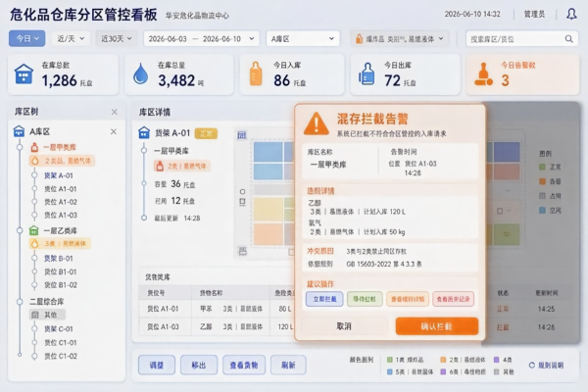Click the orange bottle icon in 今日入库 card
Screen dimensions: 588x392
(256, 73)
